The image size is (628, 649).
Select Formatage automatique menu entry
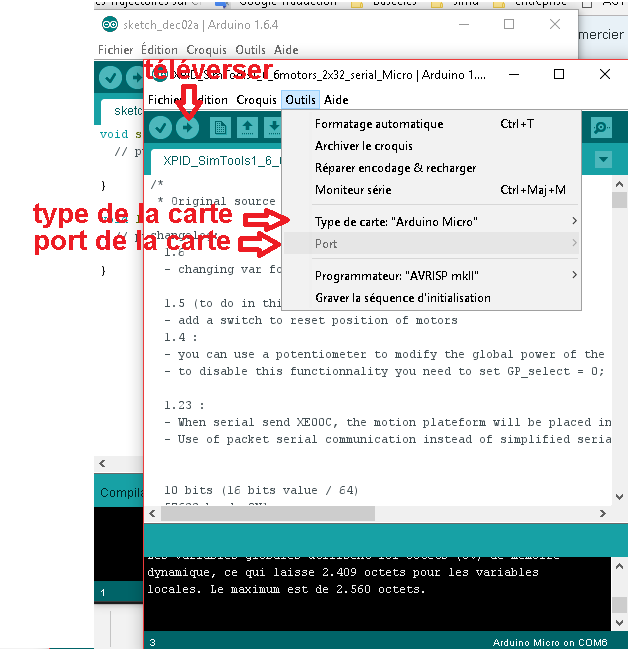[x=431, y=124]
